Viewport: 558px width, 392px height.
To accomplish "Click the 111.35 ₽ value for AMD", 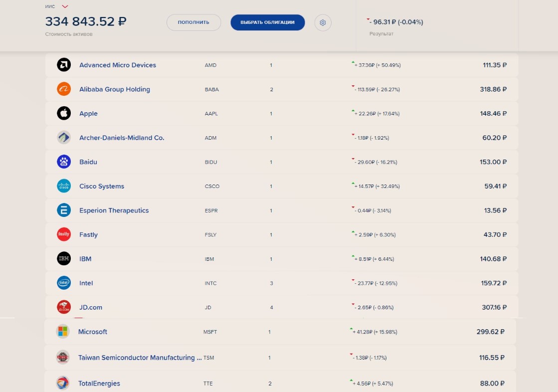I will pos(495,65).
